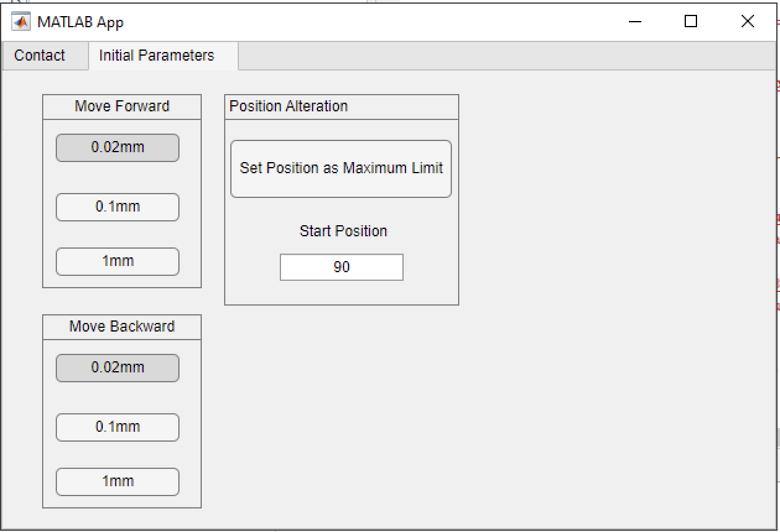Click the Start Position label

[x=343, y=231]
